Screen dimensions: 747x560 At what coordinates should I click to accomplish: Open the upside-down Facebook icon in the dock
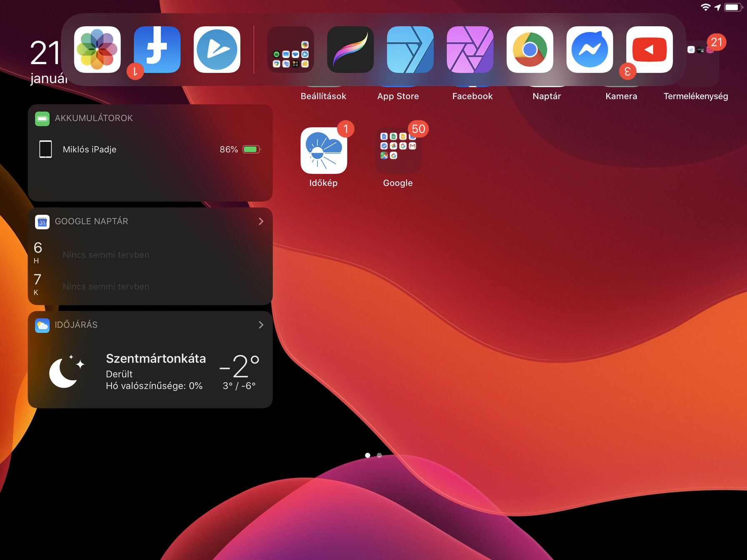157,50
